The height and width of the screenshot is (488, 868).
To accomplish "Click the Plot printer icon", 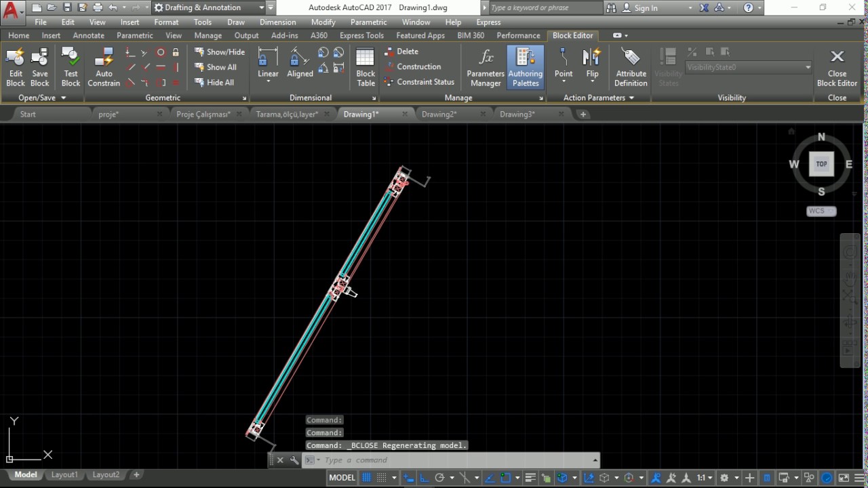I will click(98, 7).
